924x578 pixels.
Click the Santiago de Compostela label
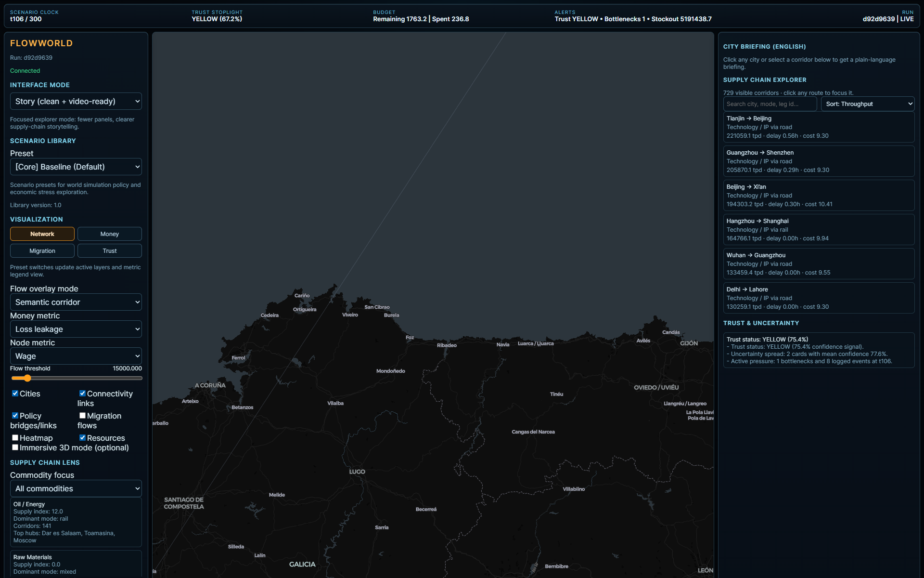pyautogui.click(x=184, y=503)
